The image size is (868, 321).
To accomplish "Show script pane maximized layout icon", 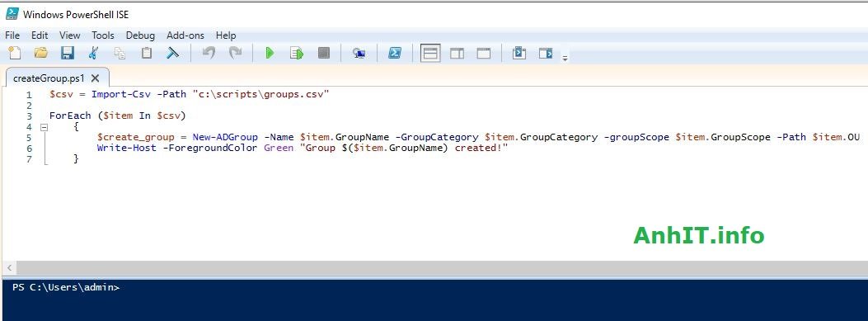I will (484, 53).
